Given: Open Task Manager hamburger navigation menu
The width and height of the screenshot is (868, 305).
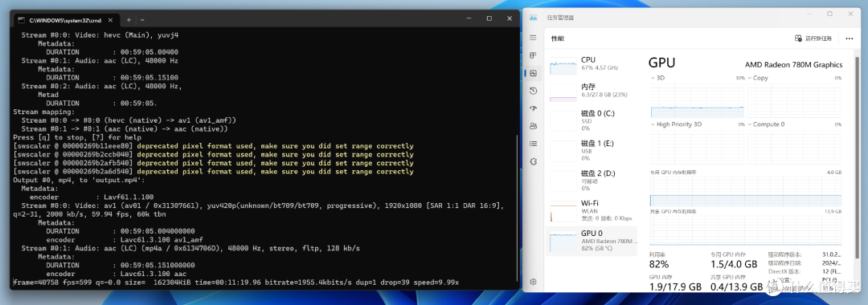Looking at the screenshot, I should pos(533,38).
